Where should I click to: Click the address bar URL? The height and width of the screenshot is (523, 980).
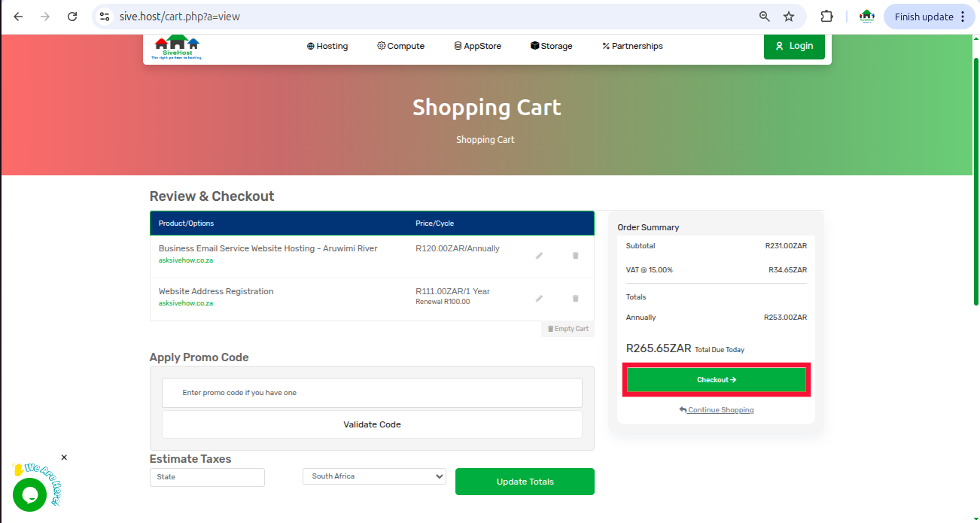pos(179,17)
